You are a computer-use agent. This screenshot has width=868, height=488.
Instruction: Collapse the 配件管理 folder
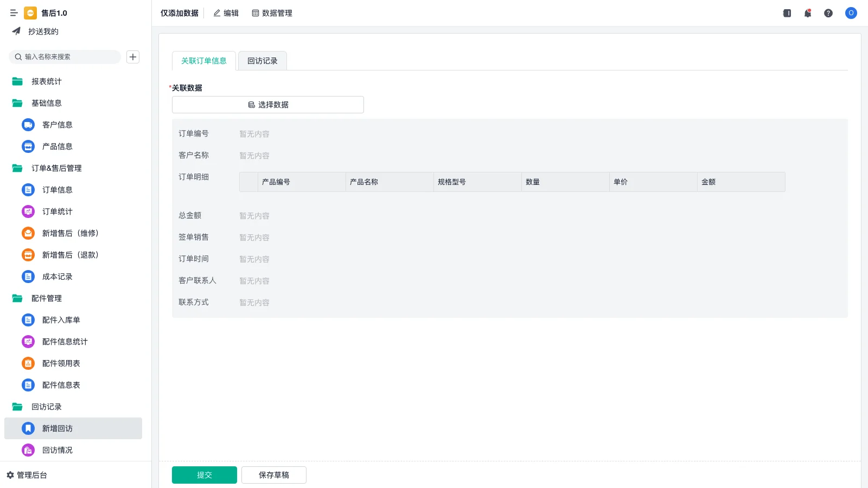[x=46, y=298]
